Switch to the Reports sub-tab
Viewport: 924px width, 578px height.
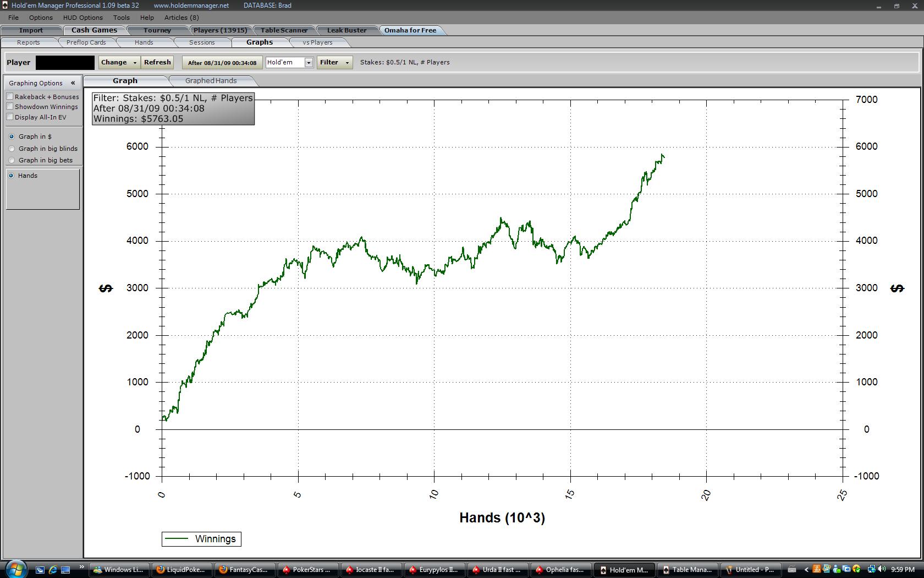(29, 42)
